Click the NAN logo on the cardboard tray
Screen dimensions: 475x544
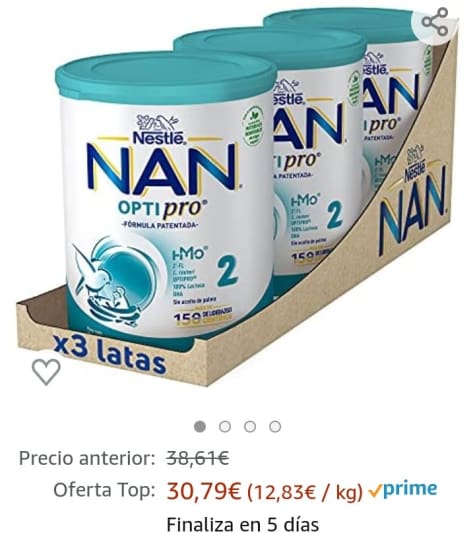[x=412, y=207]
